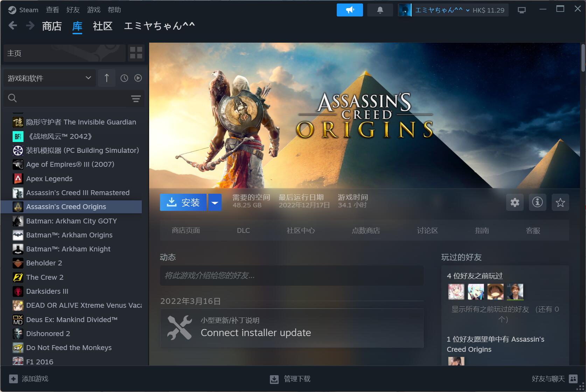Open advanced filter options icon
The image size is (586, 392).
click(136, 99)
